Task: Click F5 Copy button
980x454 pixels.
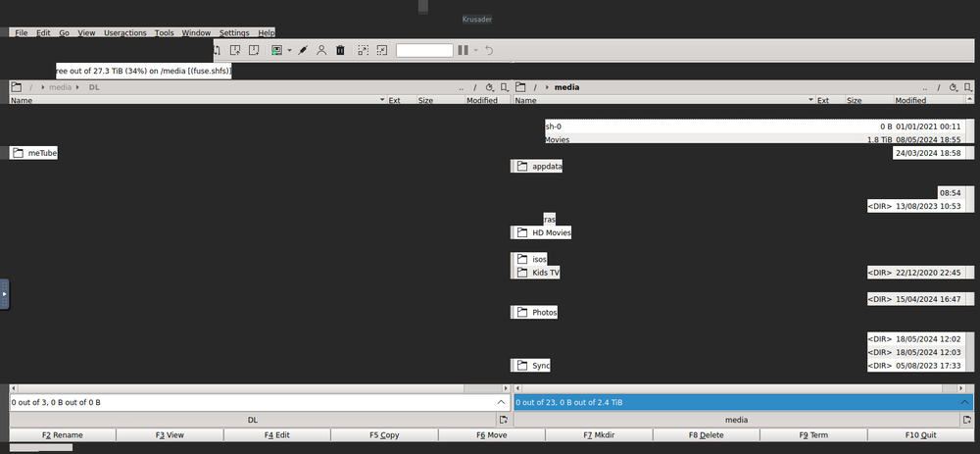Action: (384, 435)
